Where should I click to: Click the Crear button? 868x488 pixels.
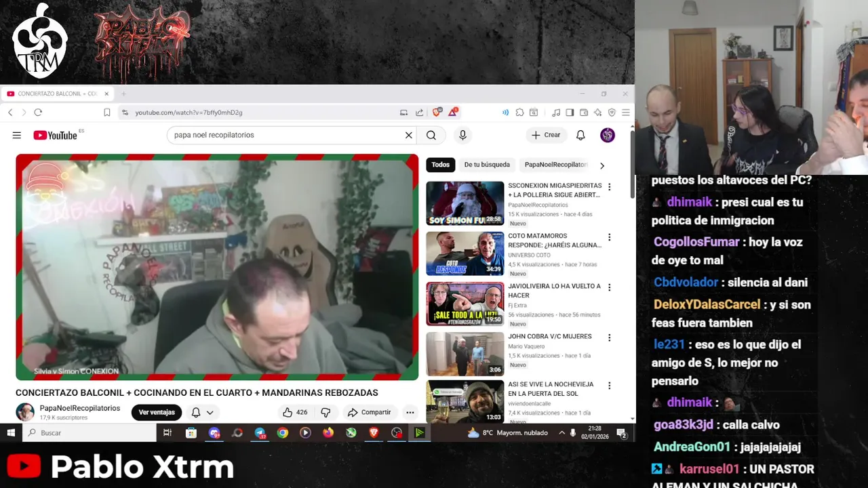[x=547, y=135]
